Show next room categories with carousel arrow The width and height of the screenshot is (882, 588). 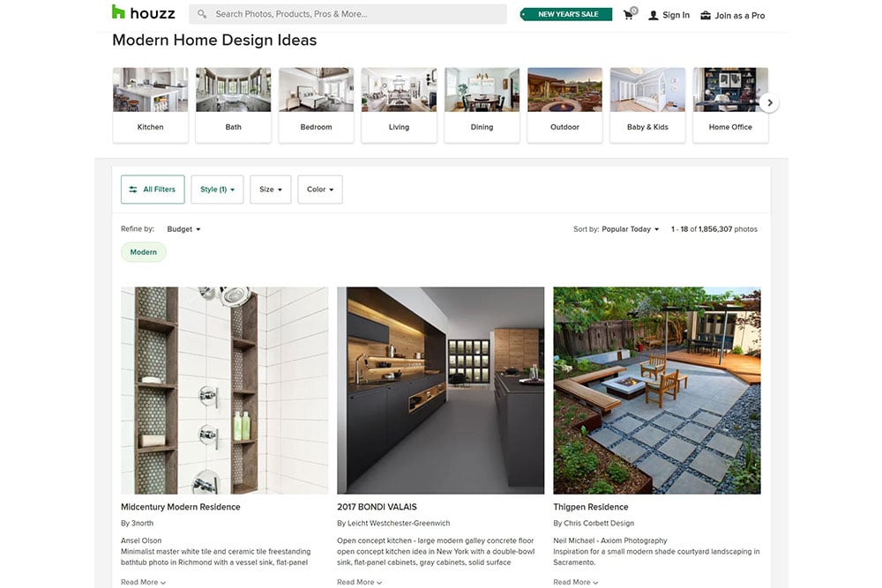(769, 103)
